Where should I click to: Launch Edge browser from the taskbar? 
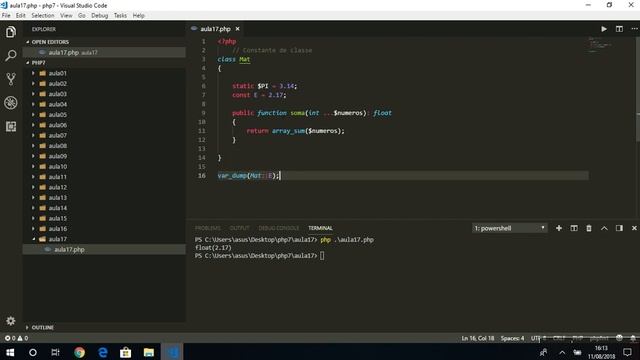click(x=102, y=352)
